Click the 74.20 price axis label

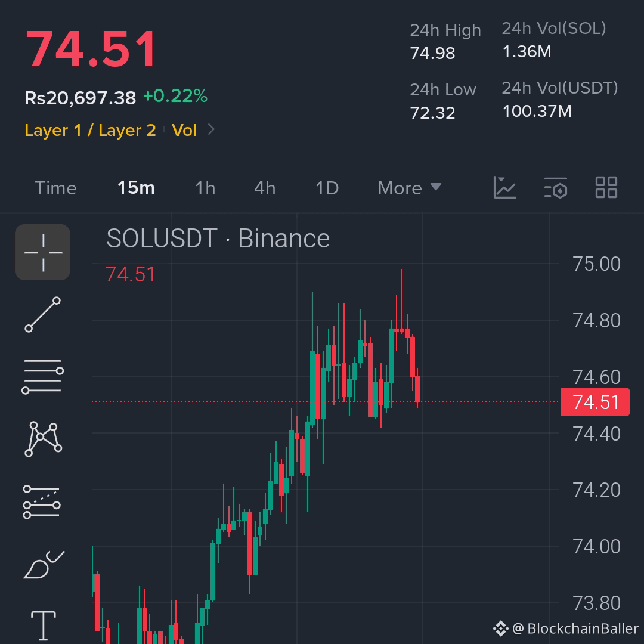pos(596,490)
